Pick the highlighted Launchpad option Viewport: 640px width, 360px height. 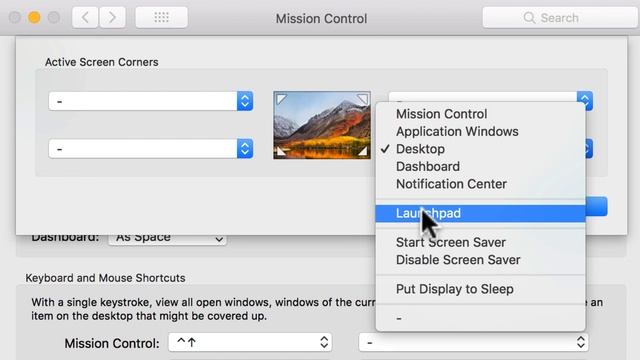coord(480,213)
